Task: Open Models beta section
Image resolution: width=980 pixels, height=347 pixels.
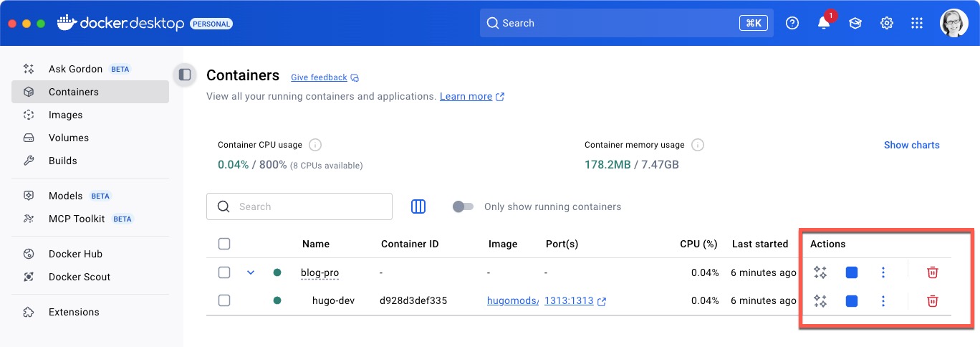Action: tap(90, 196)
